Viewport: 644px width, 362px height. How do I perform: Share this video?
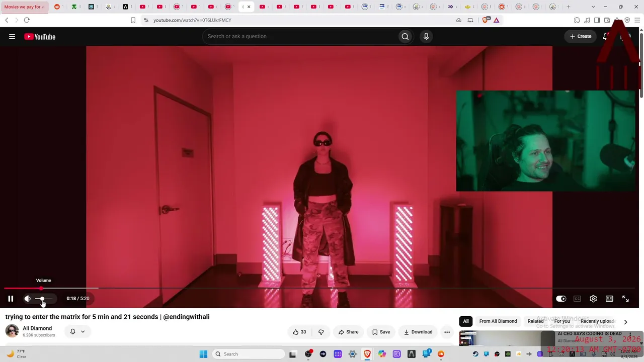click(x=349, y=332)
